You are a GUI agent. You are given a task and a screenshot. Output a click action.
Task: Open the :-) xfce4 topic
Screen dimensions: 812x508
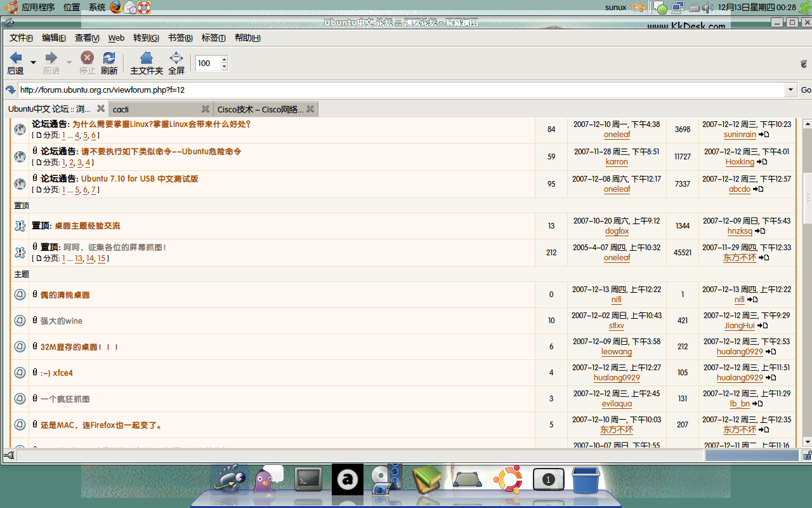click(56, 373)
